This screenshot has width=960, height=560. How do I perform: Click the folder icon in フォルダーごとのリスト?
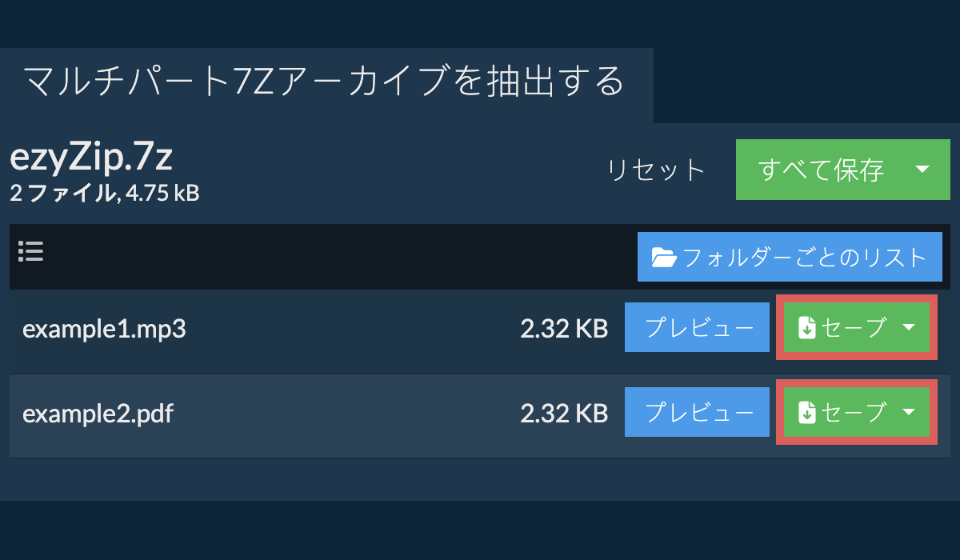coord(664,258)
